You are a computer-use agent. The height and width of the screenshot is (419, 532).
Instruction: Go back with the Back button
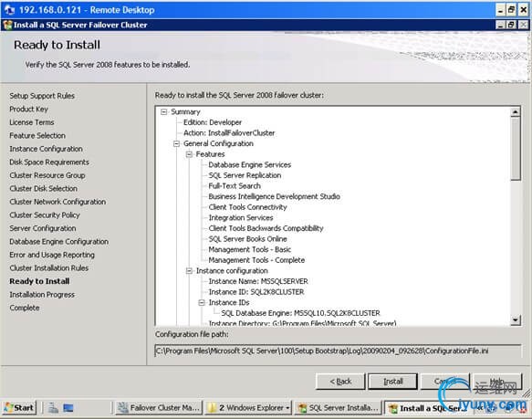340,382
